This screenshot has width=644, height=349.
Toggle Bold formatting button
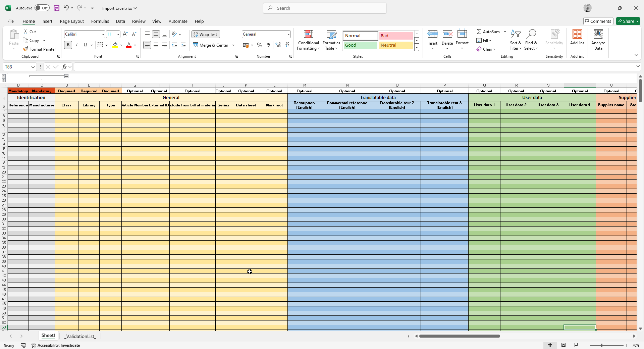pyautogui.click(x=68, y=45)
